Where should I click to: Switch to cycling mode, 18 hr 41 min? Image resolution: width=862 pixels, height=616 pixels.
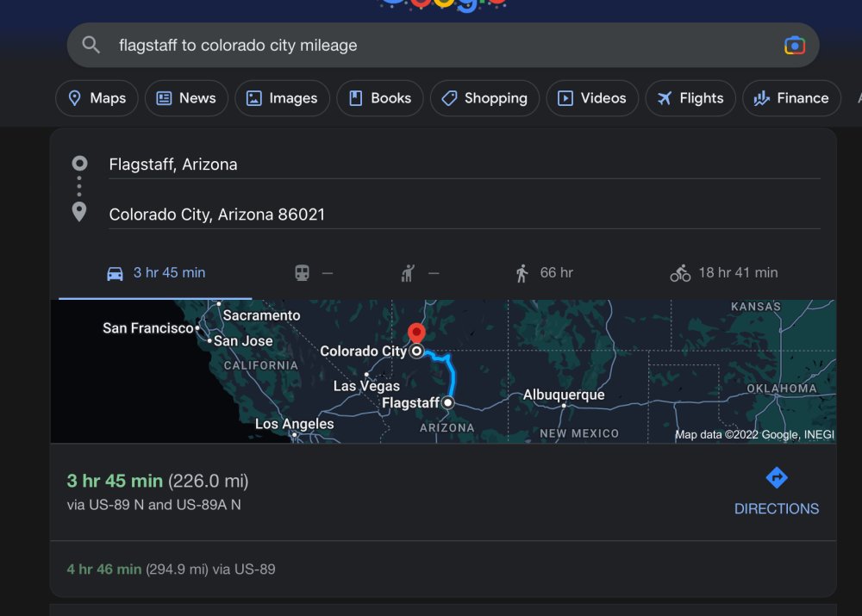(723, 273)
